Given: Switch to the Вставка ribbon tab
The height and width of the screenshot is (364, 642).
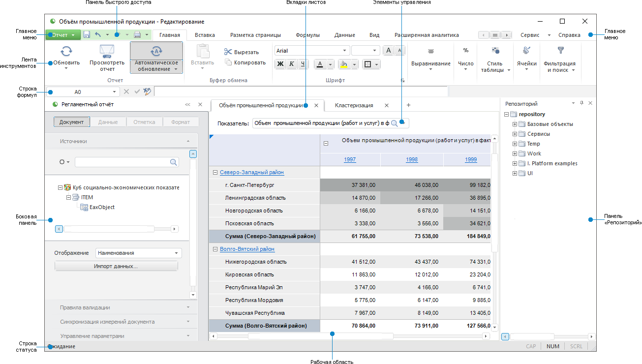Looking at the screenshot, I should click(x=205, y=35).
